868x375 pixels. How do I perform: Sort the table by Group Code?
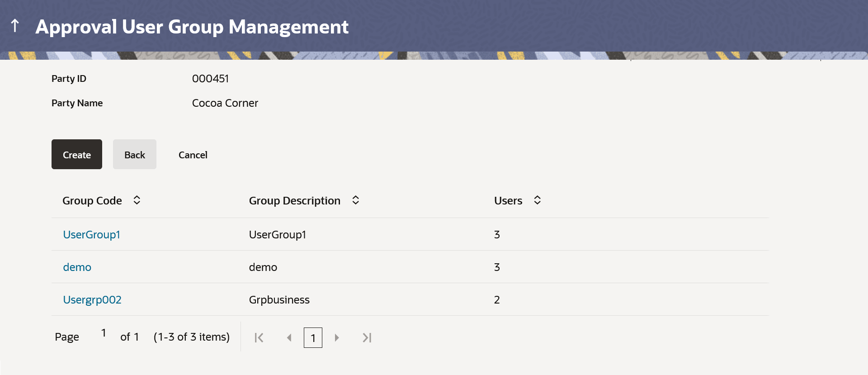(137, 200)
